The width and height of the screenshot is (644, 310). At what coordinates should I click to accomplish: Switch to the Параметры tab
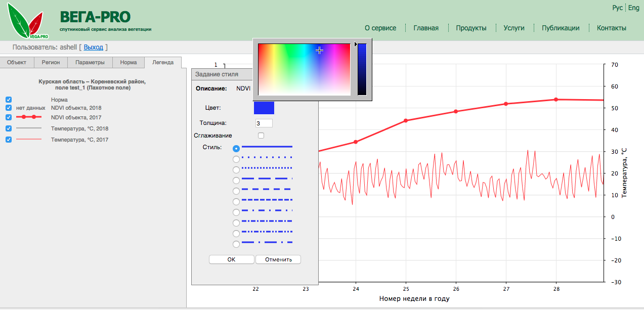(x=90, y=63)
